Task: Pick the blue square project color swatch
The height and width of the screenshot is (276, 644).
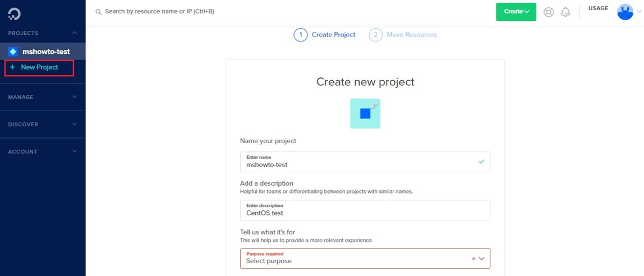Action: 365,114
